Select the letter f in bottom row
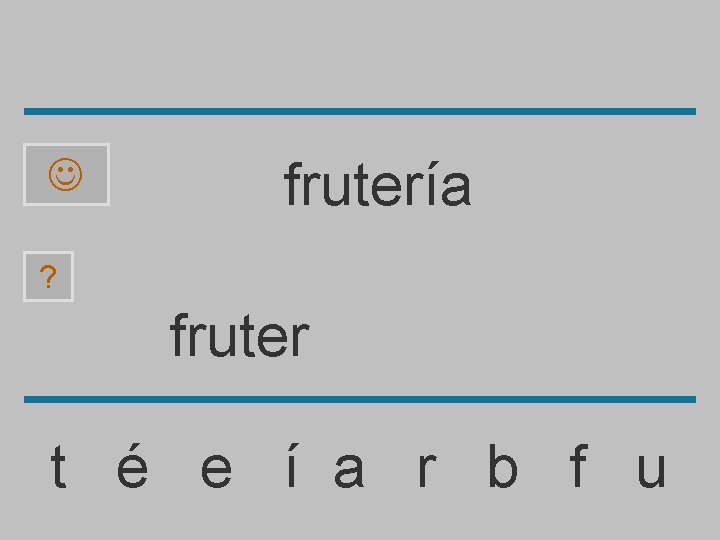 point(577,468)
